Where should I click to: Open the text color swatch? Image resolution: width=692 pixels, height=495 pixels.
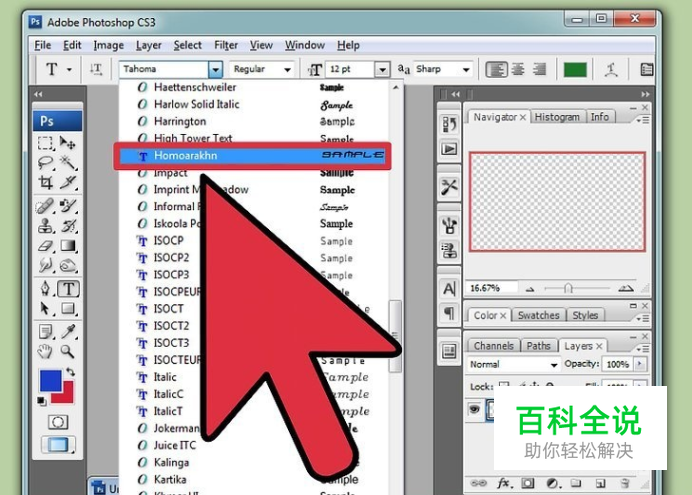575,70
